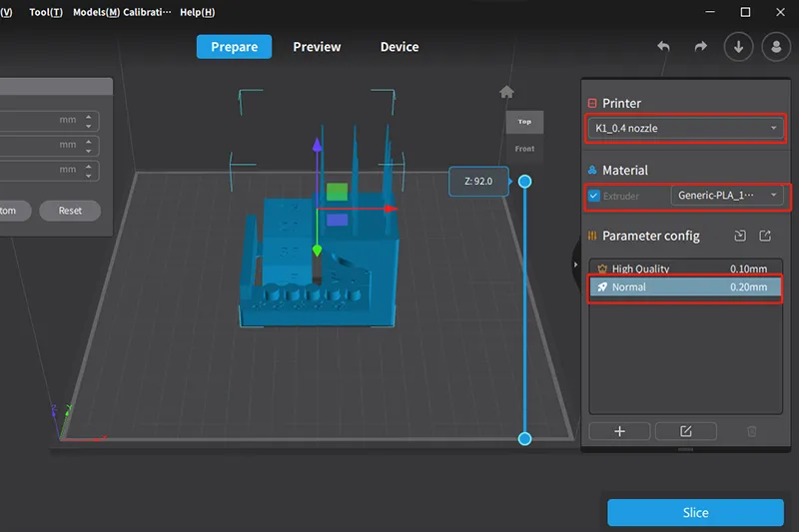Click the Z height slider top handle
This screenshot has height=532, width=799.
pyautogui.click(x=525, y=182)
